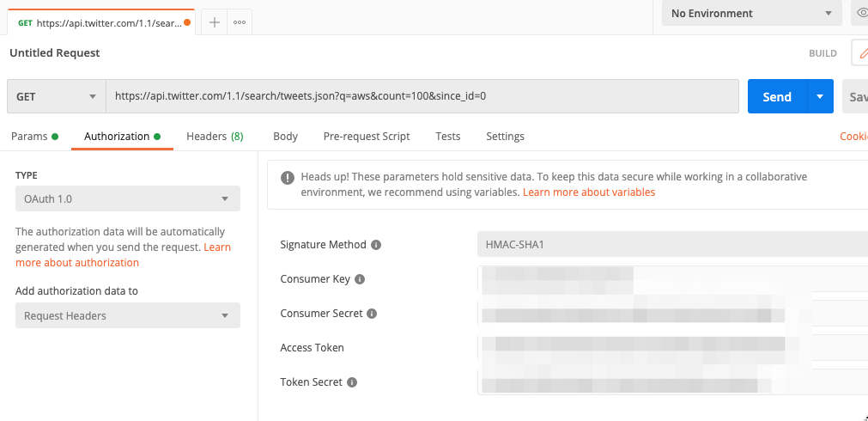Open the HMAC-SHA1 signature method dropdown
Viewport: 868px width, 421px height.
click(672, 244)
